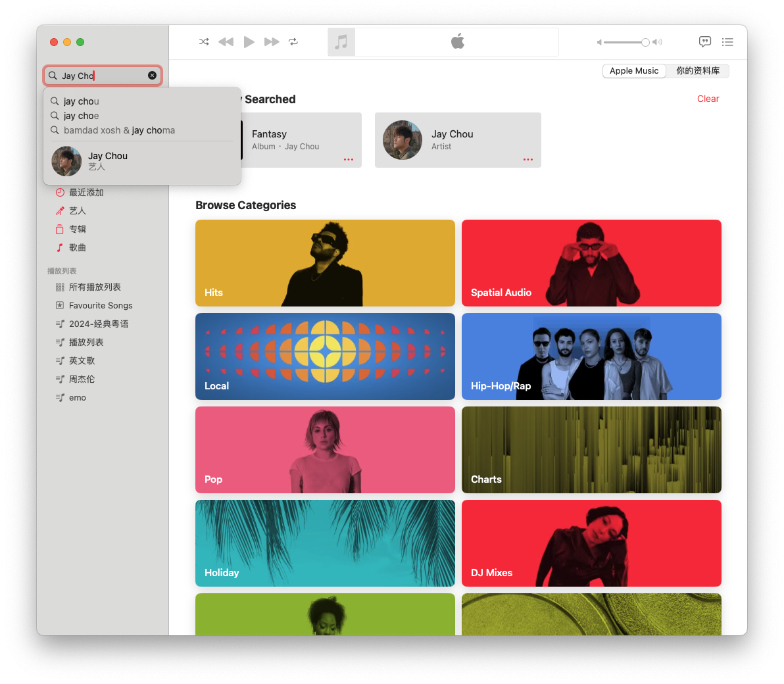784x684 pixels.
Task: Click the maximum volume speaker icon
Action: (657, 42)
